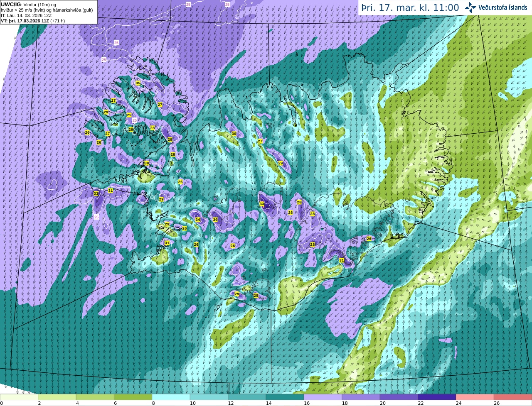Select the 22–24 m/s dark indigo swatch

pyautogui.click(x=437, y=397)
